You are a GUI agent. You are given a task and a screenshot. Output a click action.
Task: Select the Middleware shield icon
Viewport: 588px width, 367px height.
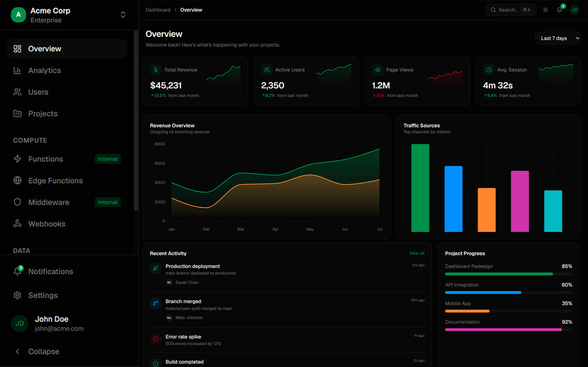[17, 202]
